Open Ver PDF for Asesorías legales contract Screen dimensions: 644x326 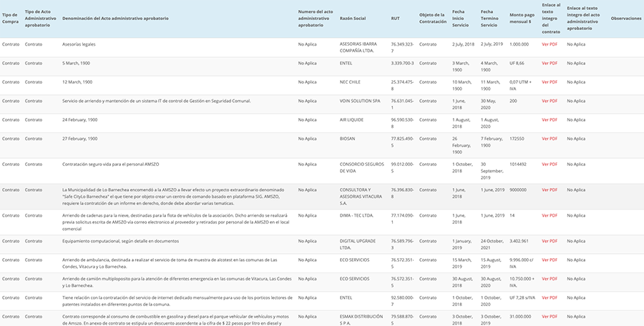(x=549, y=44)
